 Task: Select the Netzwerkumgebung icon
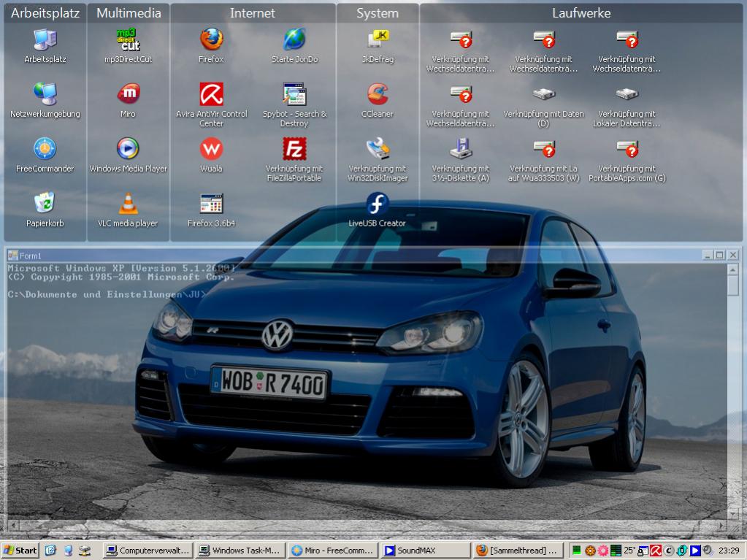click(x=45, y=94)
